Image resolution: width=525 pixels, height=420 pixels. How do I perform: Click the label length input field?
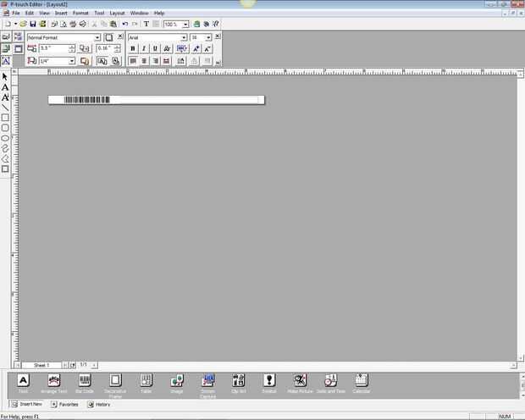click(x=54, y=49)
